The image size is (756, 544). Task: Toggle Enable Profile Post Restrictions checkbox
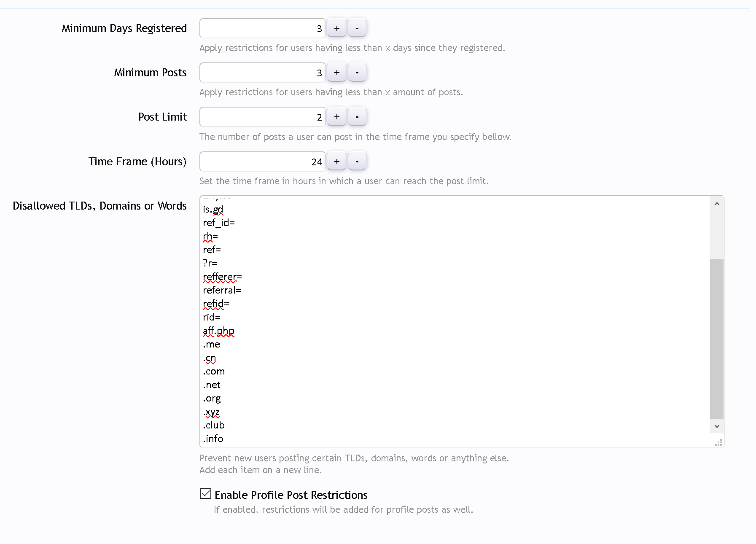tap(206, 493)
